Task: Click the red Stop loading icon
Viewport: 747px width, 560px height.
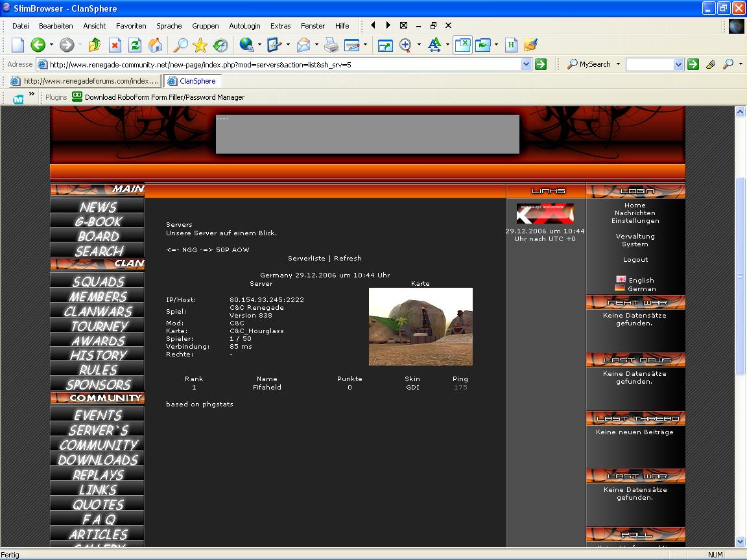Action: [115, 45]
